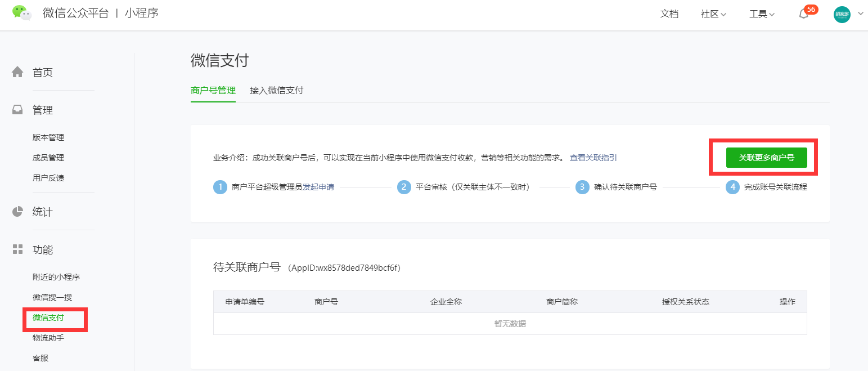The height and width of the screenshot is (371, 868).
Task: Click the AppID text beside 待关联商户号
Action: [344, 268]
